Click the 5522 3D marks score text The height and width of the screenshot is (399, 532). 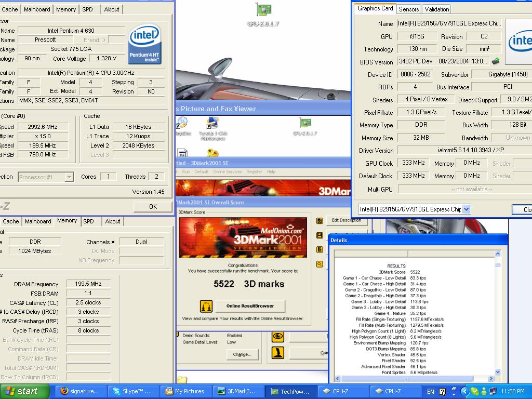coord(249,284)
